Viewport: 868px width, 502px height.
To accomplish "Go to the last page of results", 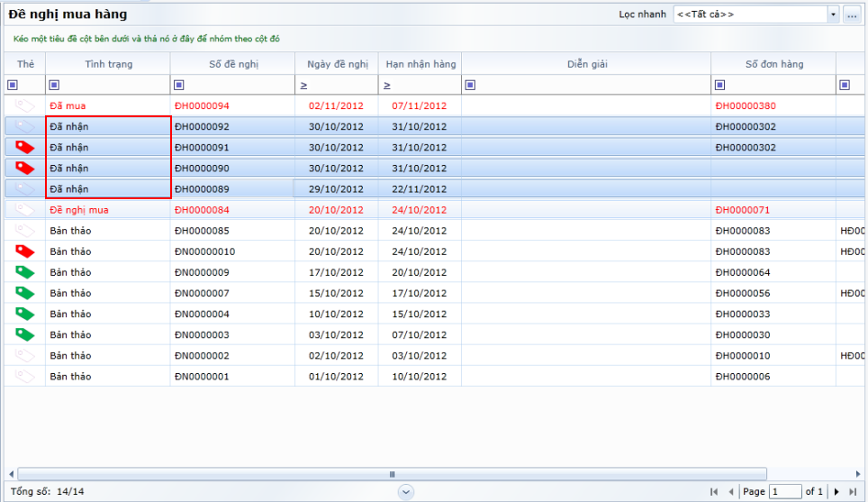I will [x=852, y=491].
